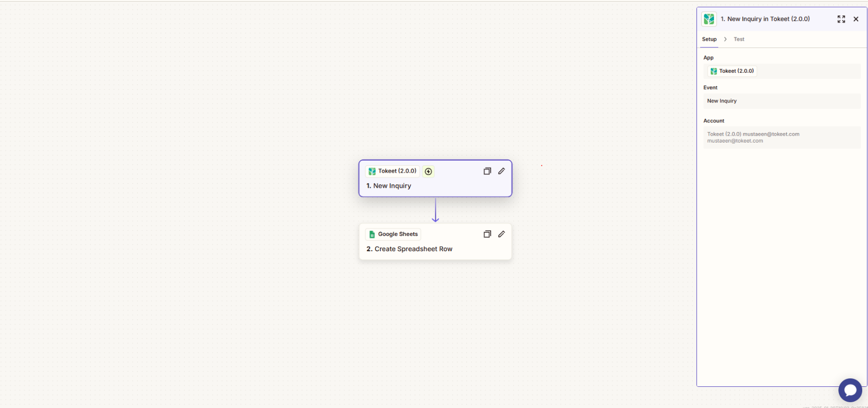Click the Google Sheets badge on step 2
868x408 pixels.
(393, 234)
